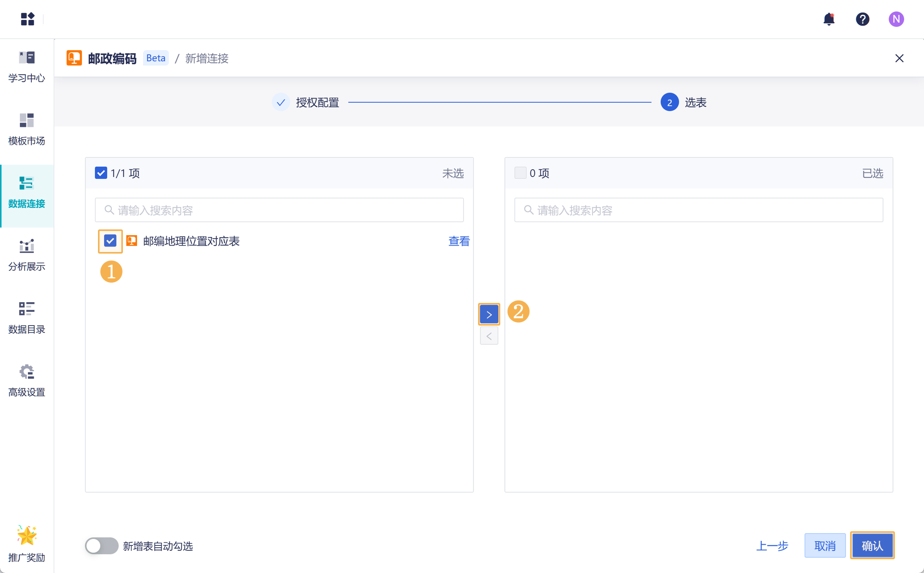The width and height of the screenshot is (924, 573).
Task: Uncheck the 邮编地理位置对应表 checkbox
Action: [110, 241]
